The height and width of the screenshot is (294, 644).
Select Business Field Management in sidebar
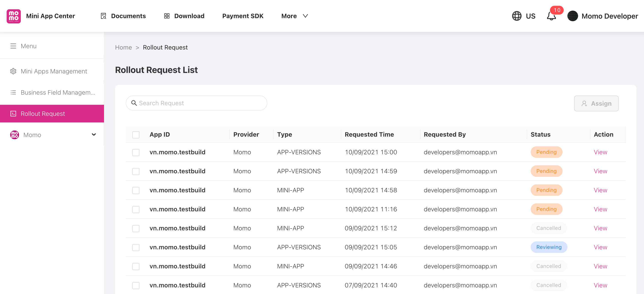(52, 92)
